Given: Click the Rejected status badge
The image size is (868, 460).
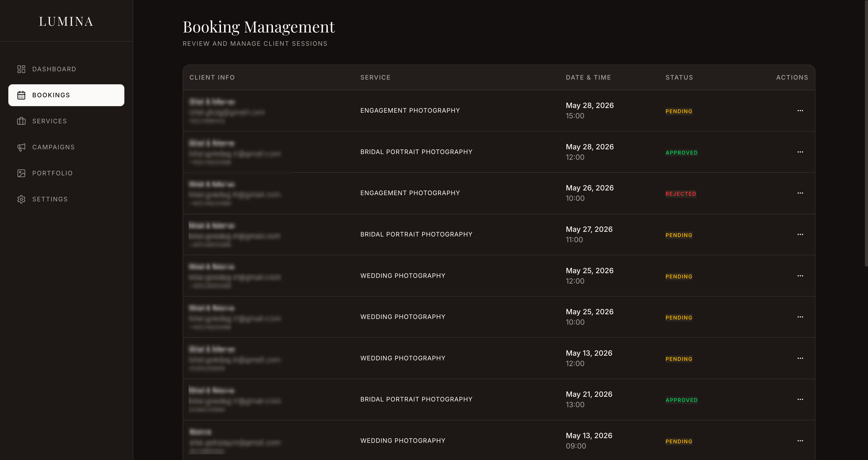Looking at the screenshot, I should [x=681, y=194].
